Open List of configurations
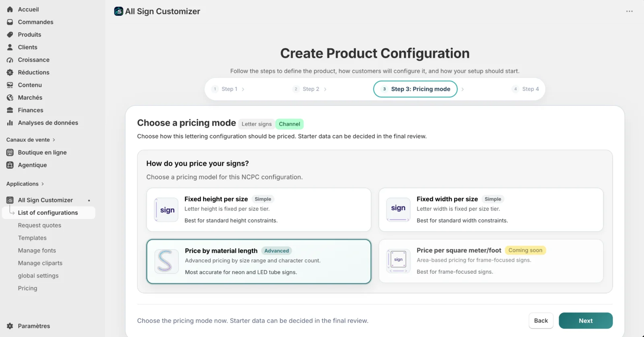 [x=48, y=213]
